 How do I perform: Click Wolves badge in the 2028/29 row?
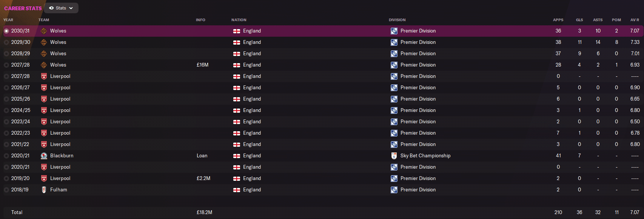click(44, 54)
